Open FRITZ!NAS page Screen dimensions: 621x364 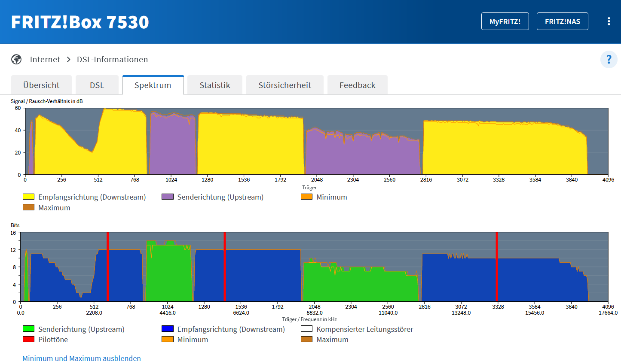coord(563,21)
